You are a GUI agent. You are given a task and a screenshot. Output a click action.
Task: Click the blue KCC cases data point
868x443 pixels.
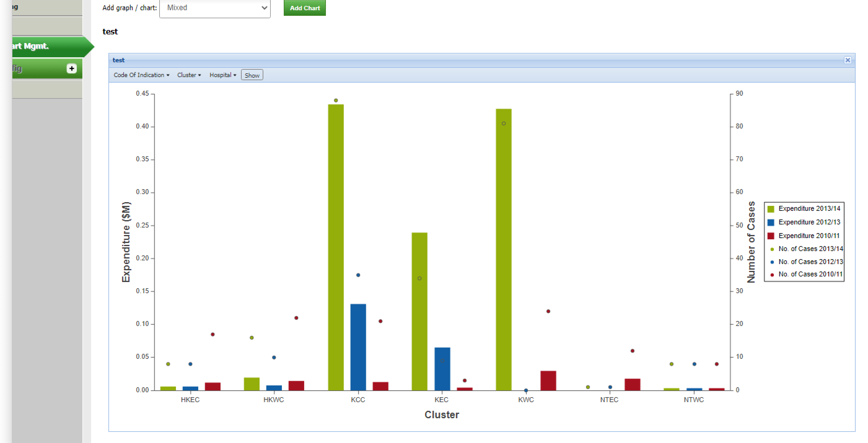click(358, 275)
